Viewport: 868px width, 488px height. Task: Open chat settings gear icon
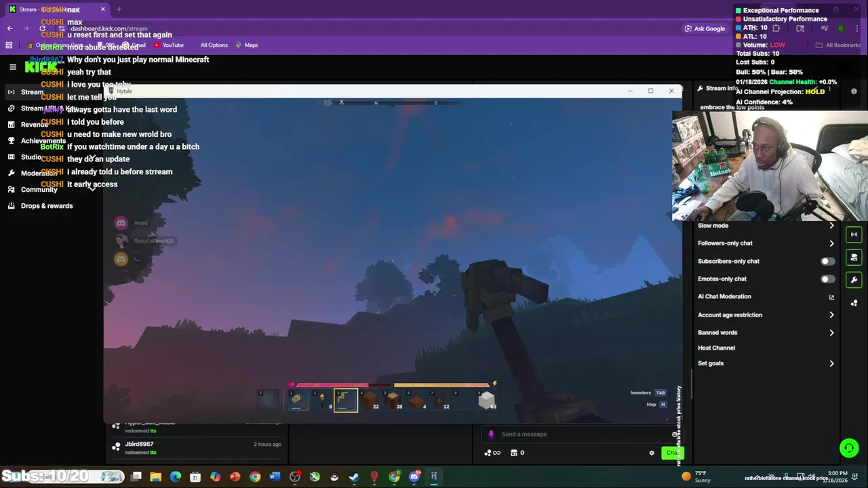tap(652, 453)
